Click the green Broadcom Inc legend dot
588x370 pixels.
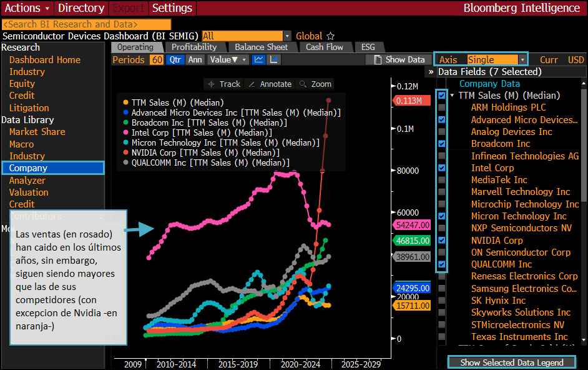pyautogui.click(x=125, y=122)
